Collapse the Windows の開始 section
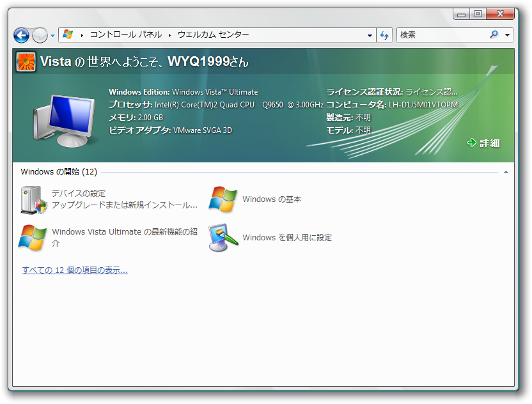The width and height of the screenshot is (532, 404). click(x=506, y=173)
